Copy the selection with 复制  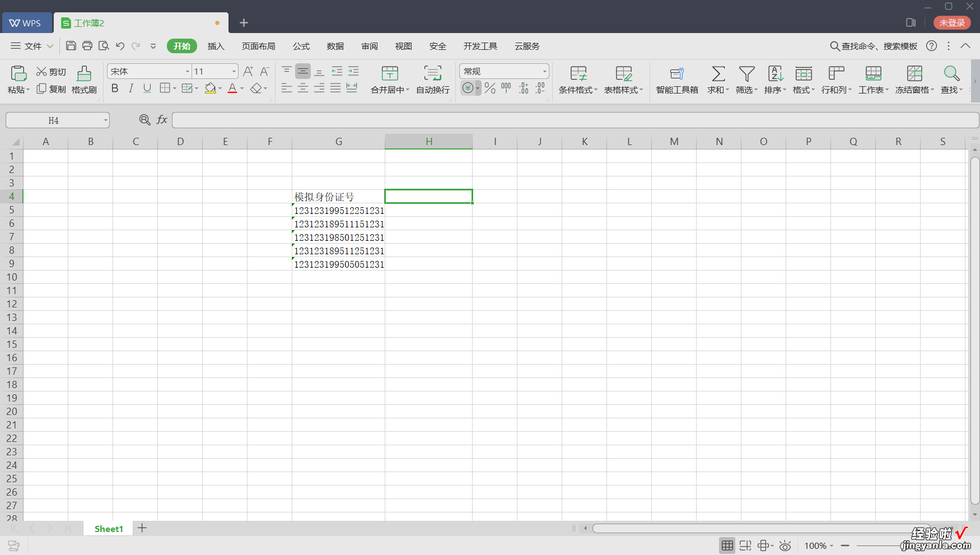click(x=51, y=89)
